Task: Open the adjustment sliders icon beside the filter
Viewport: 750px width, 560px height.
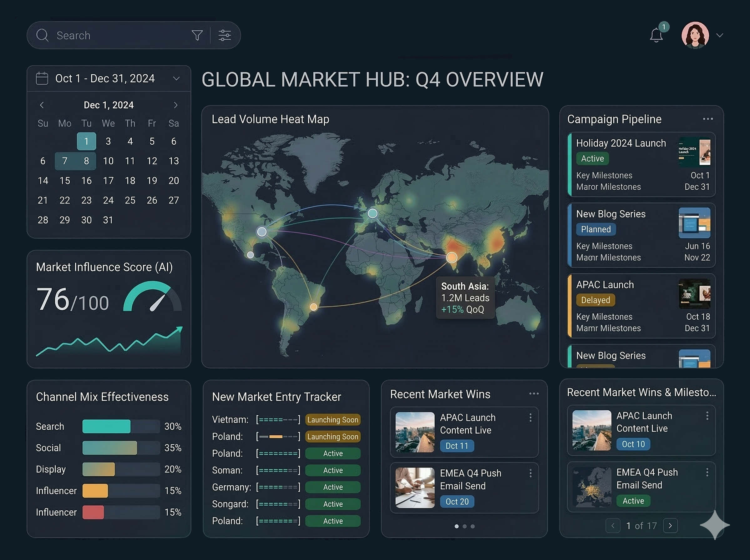Action: [x=225, y=35]
